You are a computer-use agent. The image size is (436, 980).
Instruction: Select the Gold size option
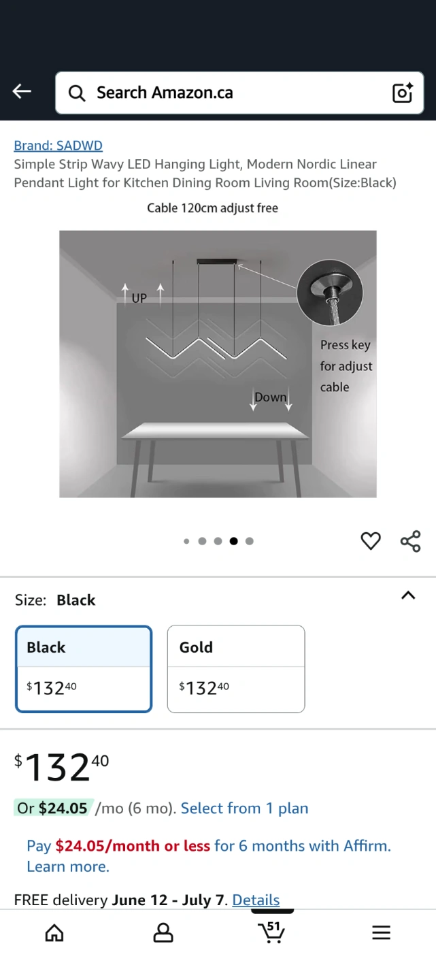(236, 669)
